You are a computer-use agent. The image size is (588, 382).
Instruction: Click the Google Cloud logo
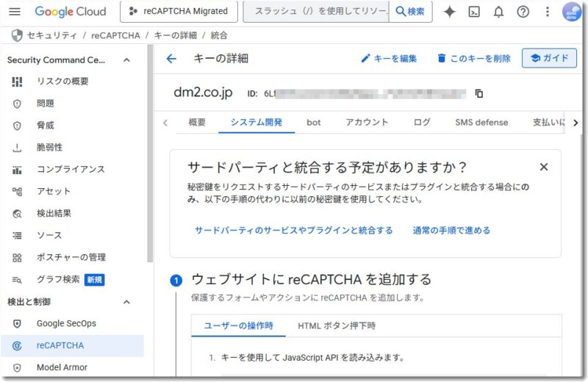click(x=71, y=12)
